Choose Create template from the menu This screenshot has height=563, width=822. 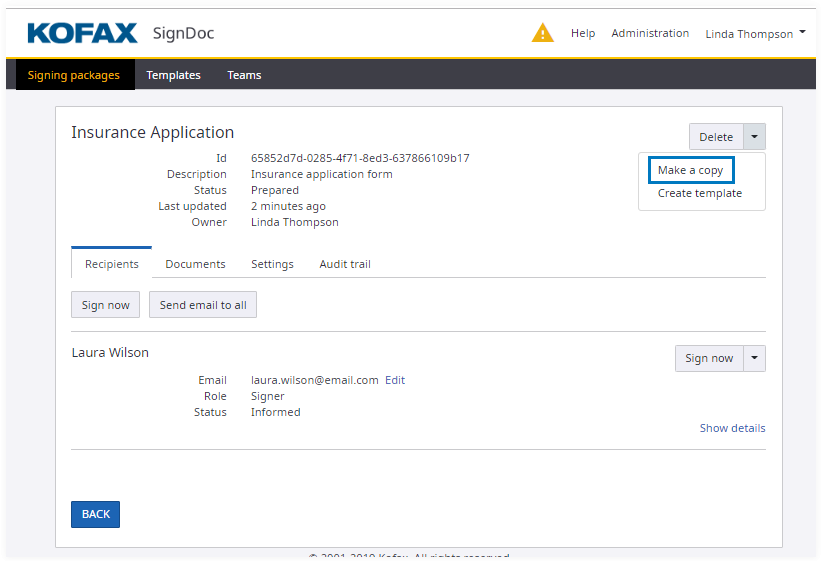[x=699, y=193]
